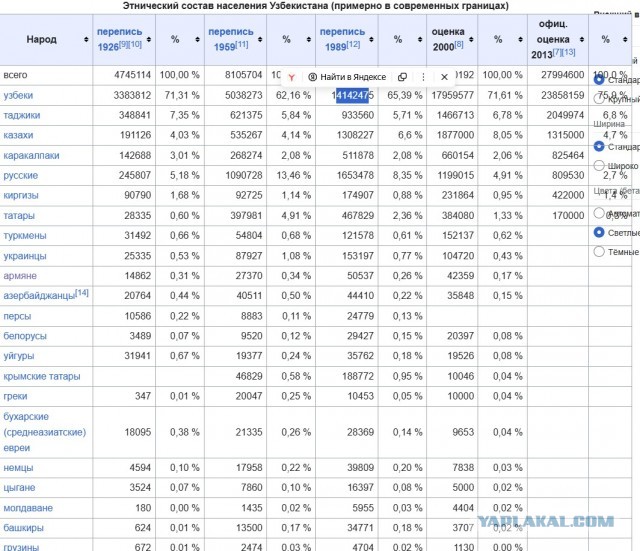The image size is (640, 551).
Task: Select the Автомат color theme radio
Action: pyautogui.click(x=599, y=213)
